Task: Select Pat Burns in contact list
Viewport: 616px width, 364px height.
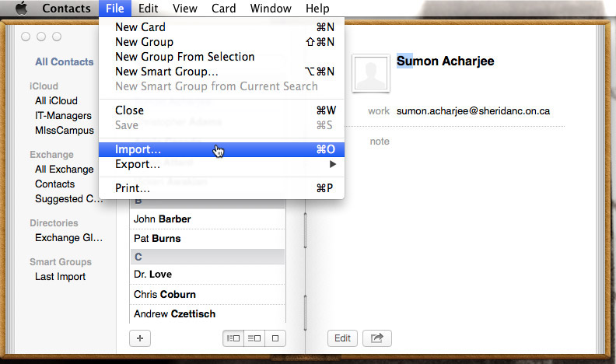Action: (x=208, y=239)
